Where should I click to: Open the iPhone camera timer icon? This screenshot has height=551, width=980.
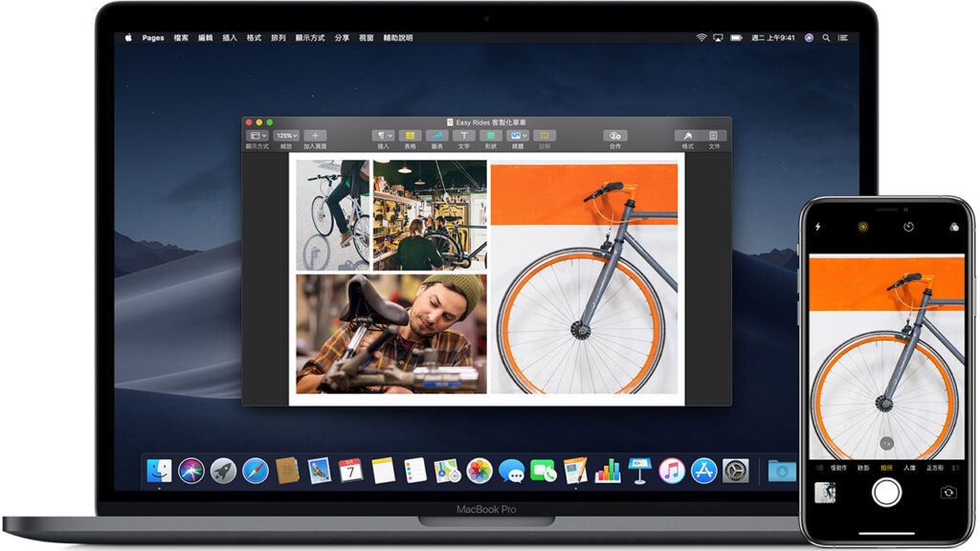(x=908, y=227)
